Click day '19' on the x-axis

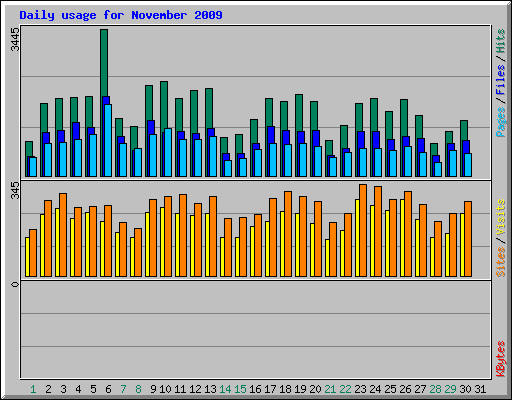coord(300,389)
